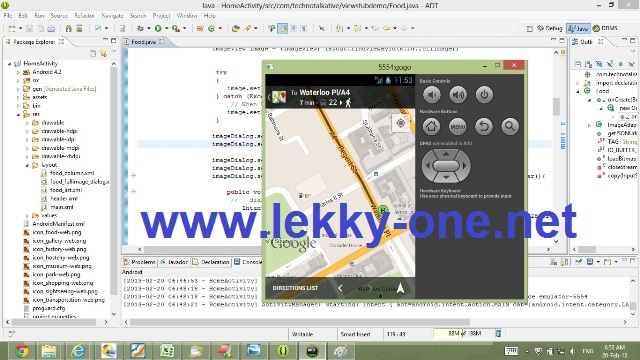Image resolution: width=640 pixels, height=360 pixels.
Task: Click the emulator volume up button
Action: [458, 95]
